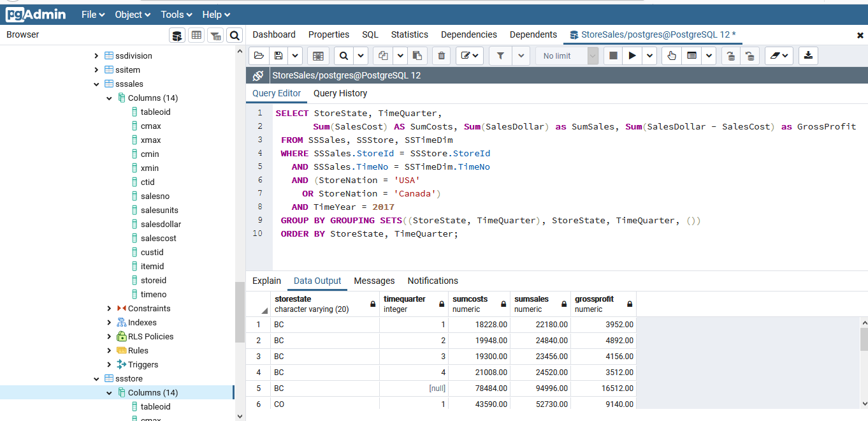Click the connection status icon beside StoreSales

(258, 75)
